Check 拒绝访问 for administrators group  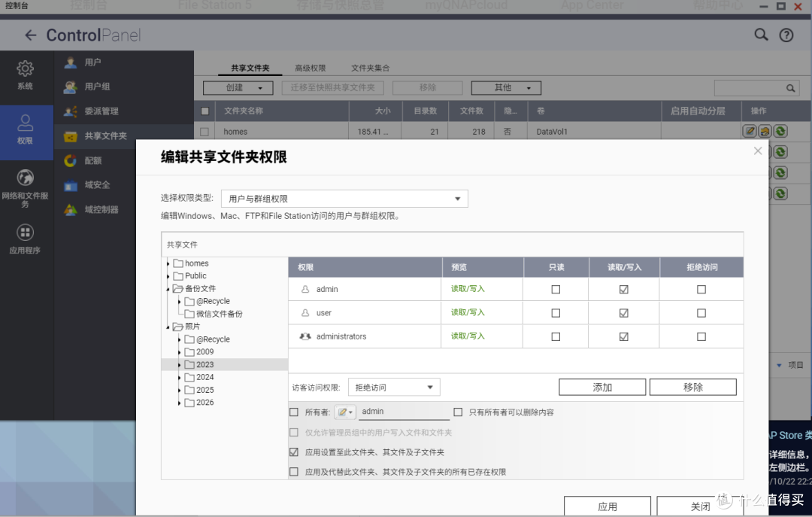click(x=701, y=336)
